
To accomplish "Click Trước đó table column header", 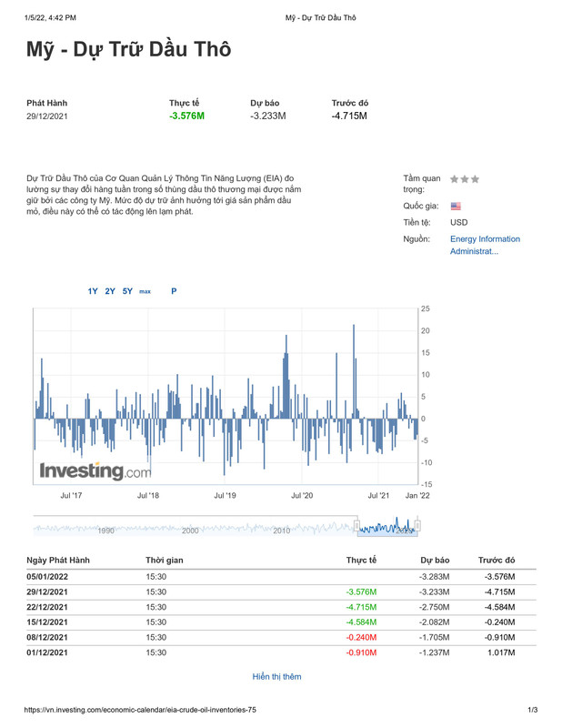I will click(x=497, y=560).
